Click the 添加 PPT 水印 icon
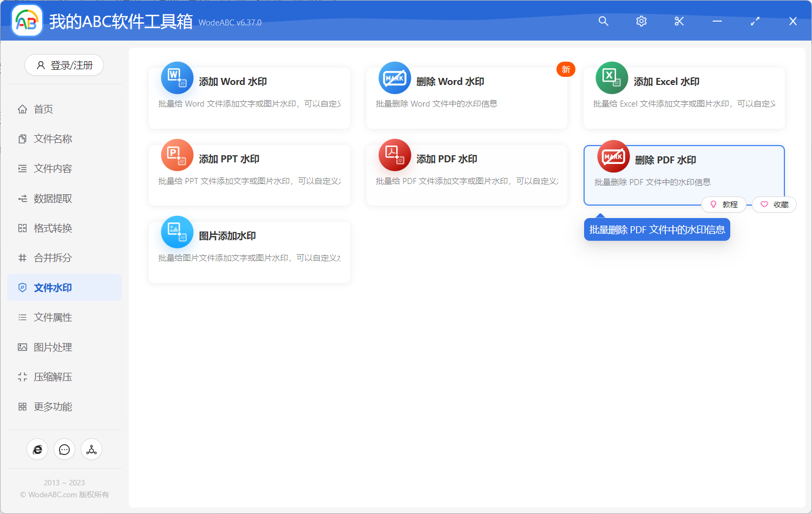This screenshot has width=812, height=514. pos(177,155)
